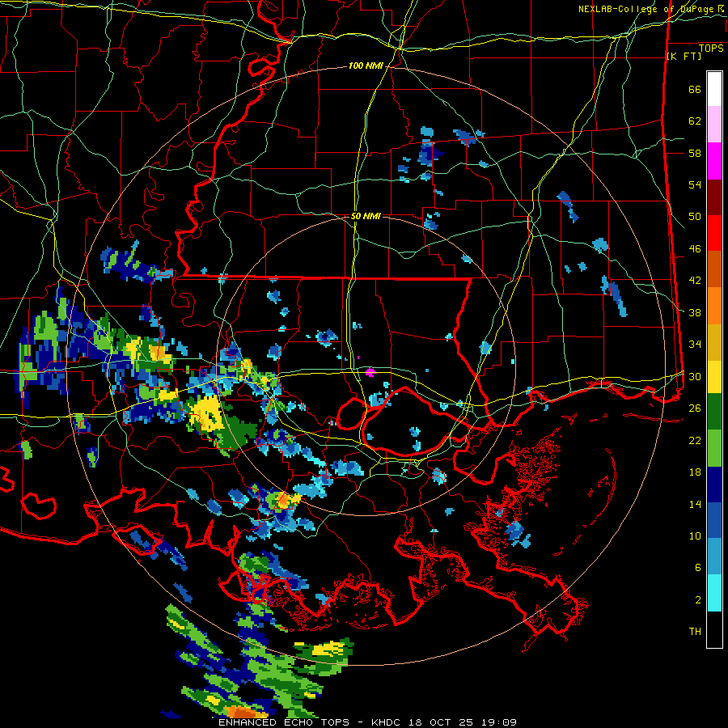Image resolution: width=728 pixels, height=728 pixels.
Task: Click the 50 legend value
Action: pyautogui.click(x=695, y=217)
